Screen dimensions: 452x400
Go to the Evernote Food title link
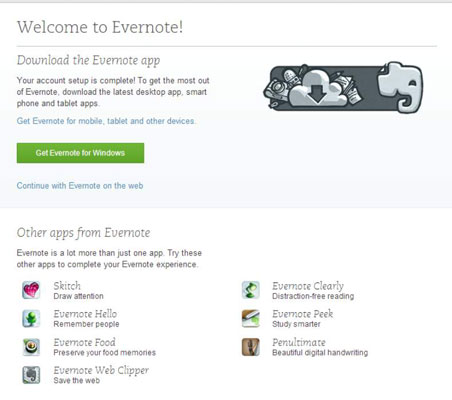click(84, 342)
